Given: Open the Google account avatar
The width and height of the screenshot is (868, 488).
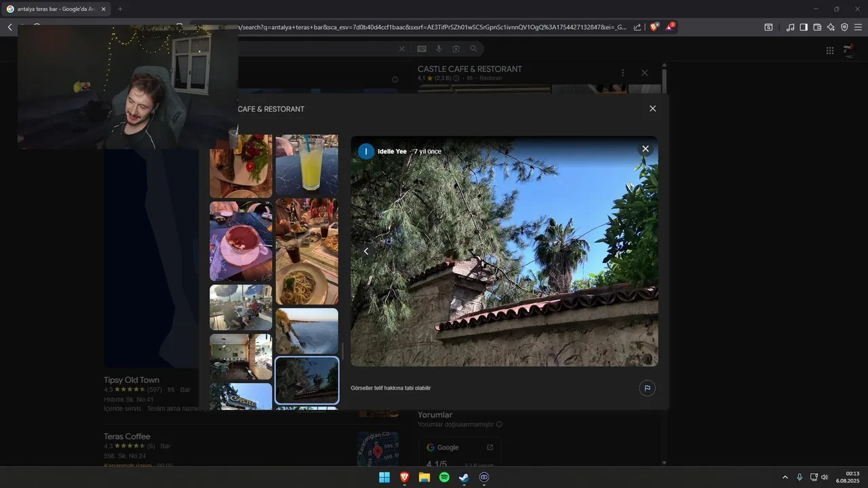Looking at the screenshot, I should pos(848,50).
